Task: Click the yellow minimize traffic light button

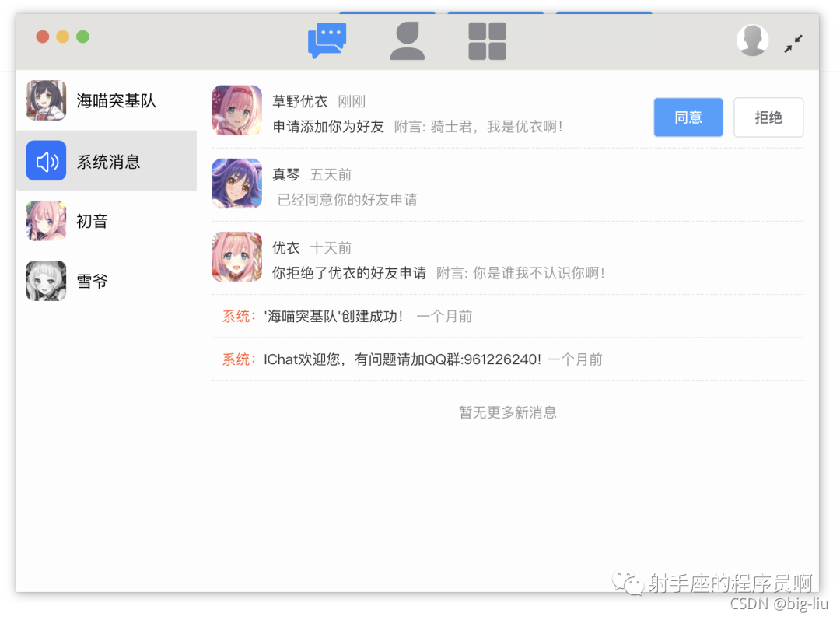Action: (62, 36)
